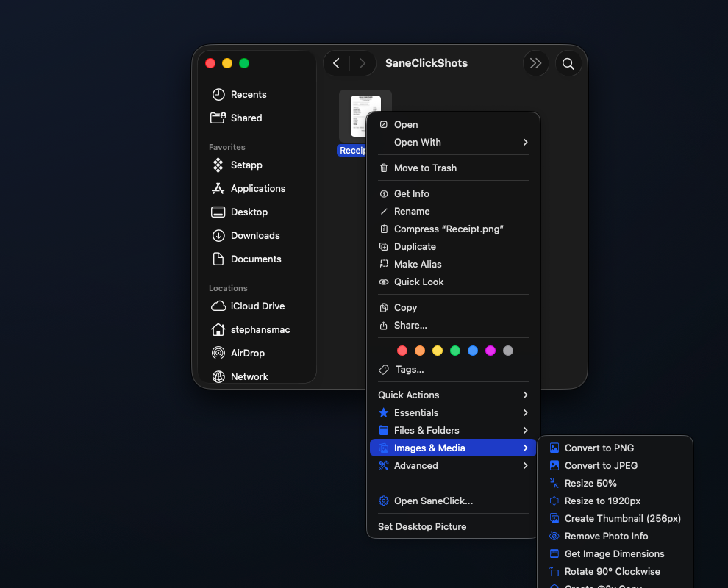Choose Get Image Dimensions
This screenshot has width=728, height=588.
coord(615,553)
